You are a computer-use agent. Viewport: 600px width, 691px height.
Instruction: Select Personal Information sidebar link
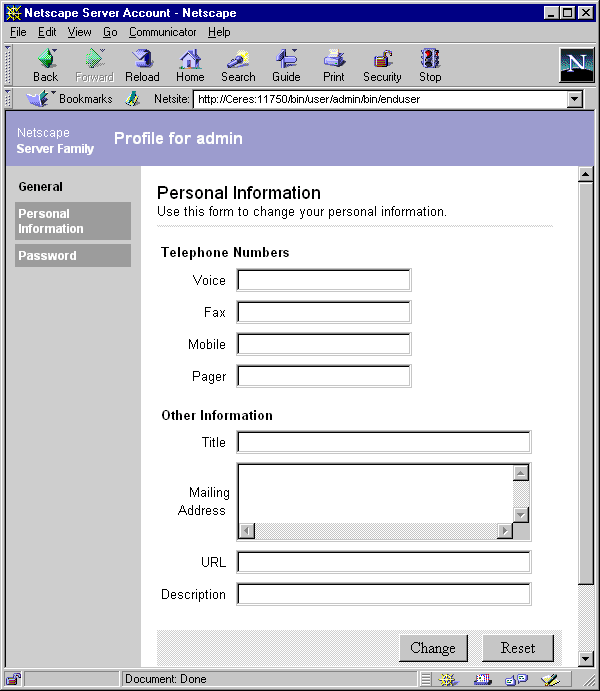pos(73,221)
